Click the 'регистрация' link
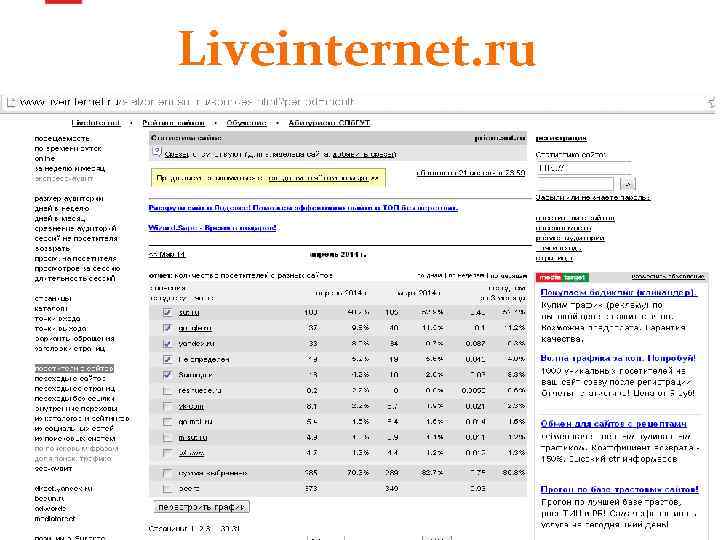Screen dimensions: 720x540 coord(561,138)
